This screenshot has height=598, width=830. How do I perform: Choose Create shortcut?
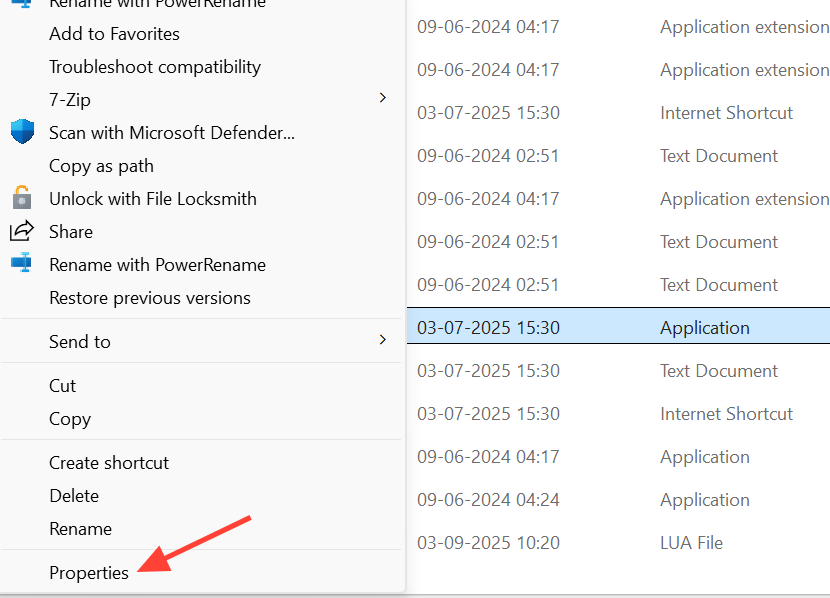pyautogui.click(x=109, y=463)
